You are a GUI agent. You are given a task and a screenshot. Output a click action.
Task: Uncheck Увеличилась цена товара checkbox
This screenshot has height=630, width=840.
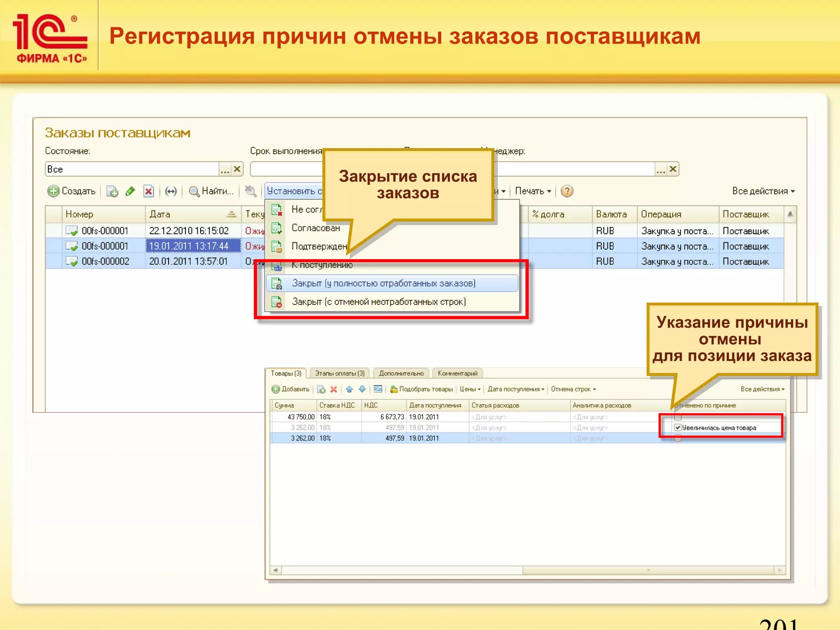click(678, 428)
